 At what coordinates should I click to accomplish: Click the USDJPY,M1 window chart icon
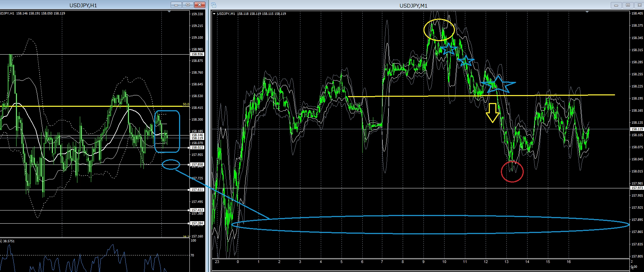click(x=214, y=5)
